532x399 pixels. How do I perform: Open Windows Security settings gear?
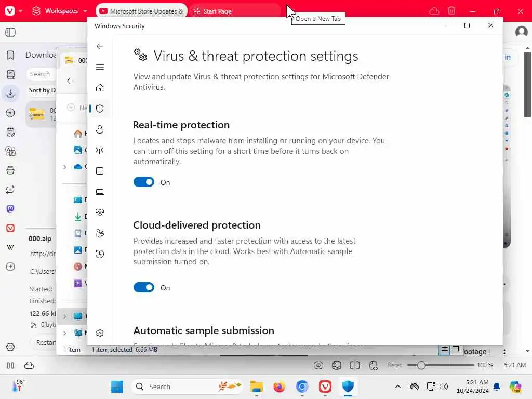pyautogui.click(x=100, y=333)
